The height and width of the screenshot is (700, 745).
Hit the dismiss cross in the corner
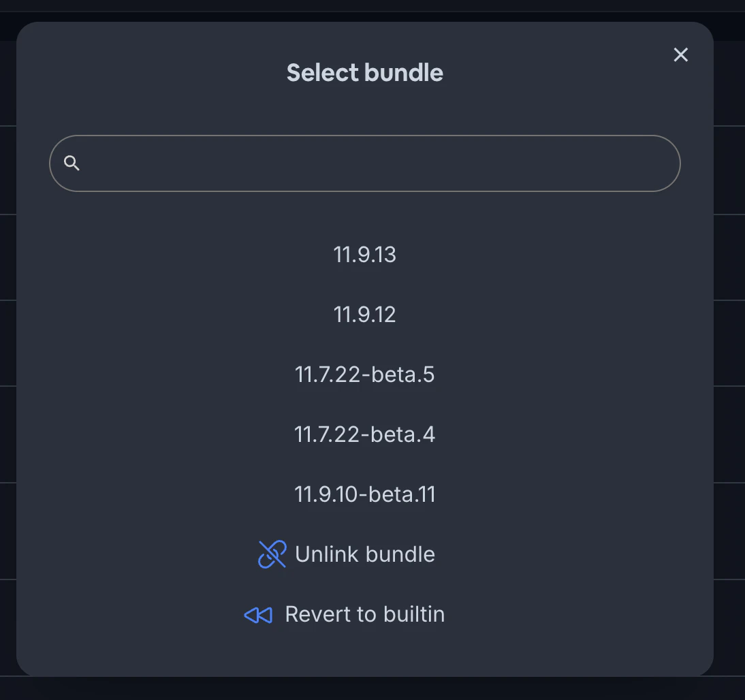click(680, 54)
